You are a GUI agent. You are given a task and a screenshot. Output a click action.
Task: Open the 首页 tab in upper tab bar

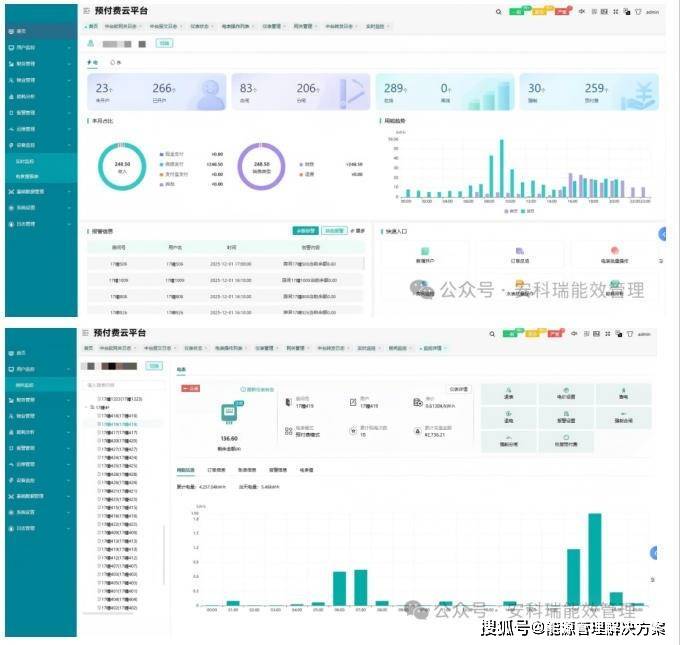pos(92,27)
